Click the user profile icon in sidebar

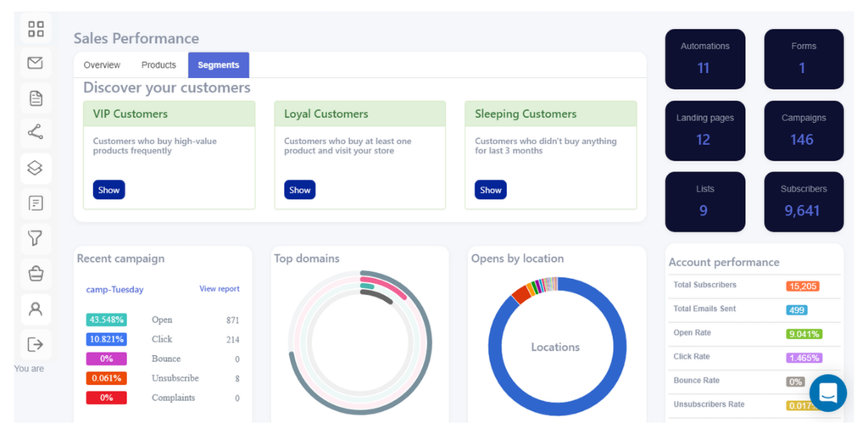(36, 309)
